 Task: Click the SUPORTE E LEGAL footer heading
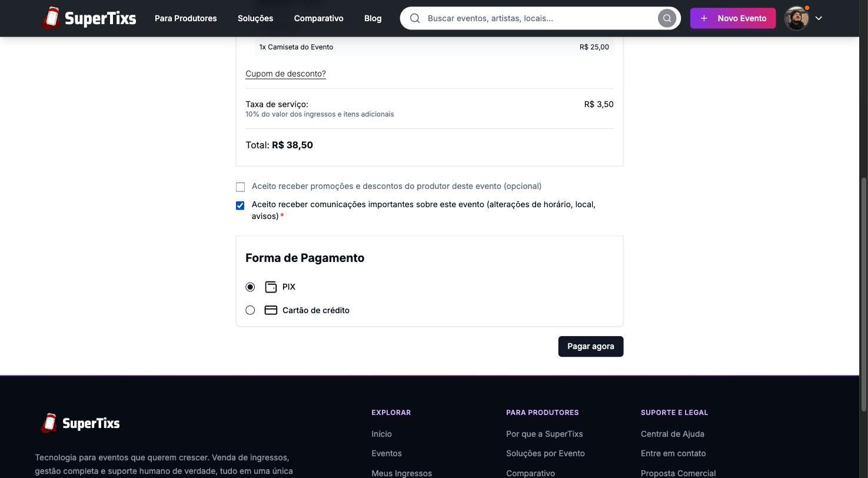(x=674, y=413)
